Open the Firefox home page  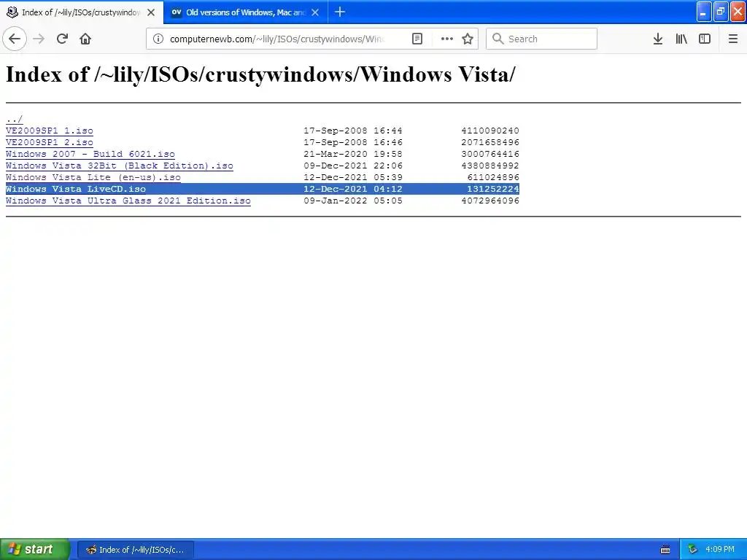(85, 39)
